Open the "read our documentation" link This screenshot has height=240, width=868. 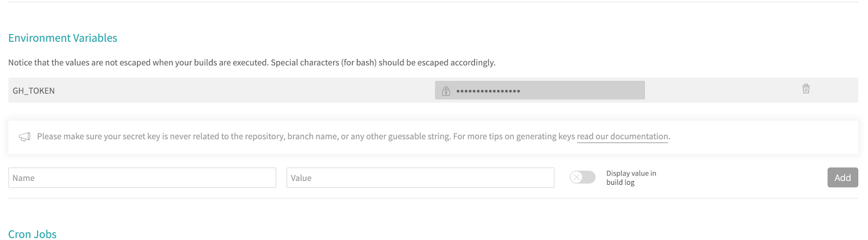622,137
